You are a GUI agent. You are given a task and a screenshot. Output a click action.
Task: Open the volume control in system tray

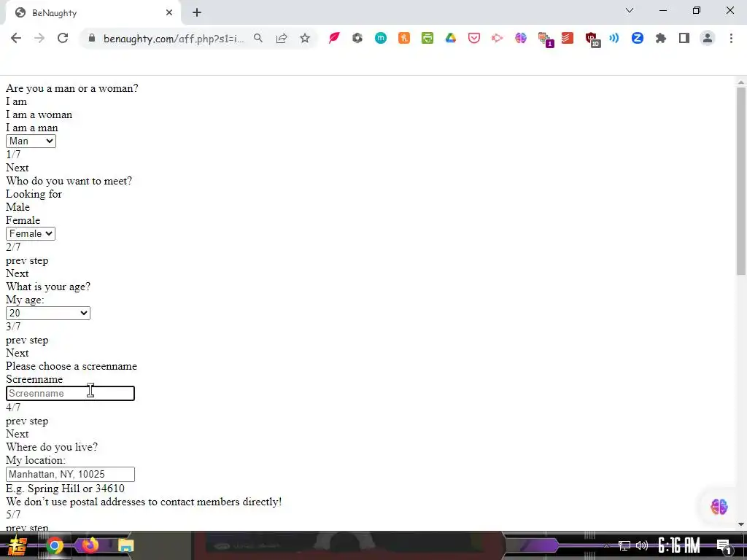click(642, 545)
